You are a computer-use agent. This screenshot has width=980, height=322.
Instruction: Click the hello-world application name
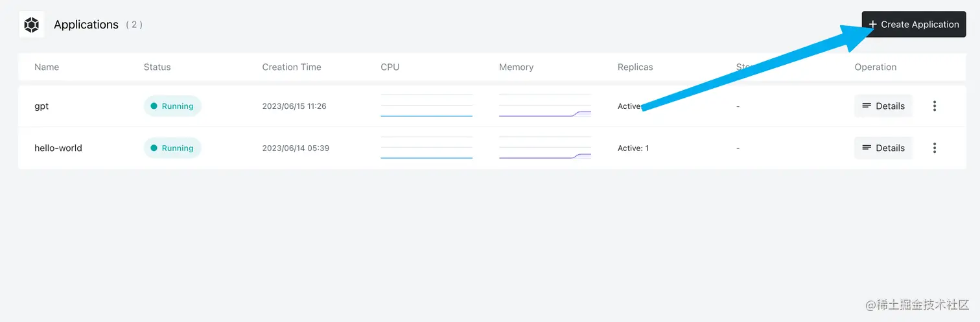pos(58,148)
